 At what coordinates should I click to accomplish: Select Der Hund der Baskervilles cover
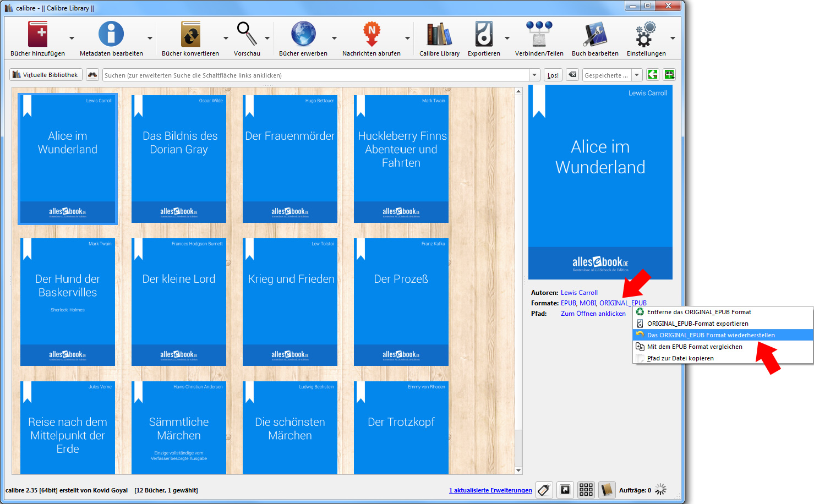[x=68, y=302]
